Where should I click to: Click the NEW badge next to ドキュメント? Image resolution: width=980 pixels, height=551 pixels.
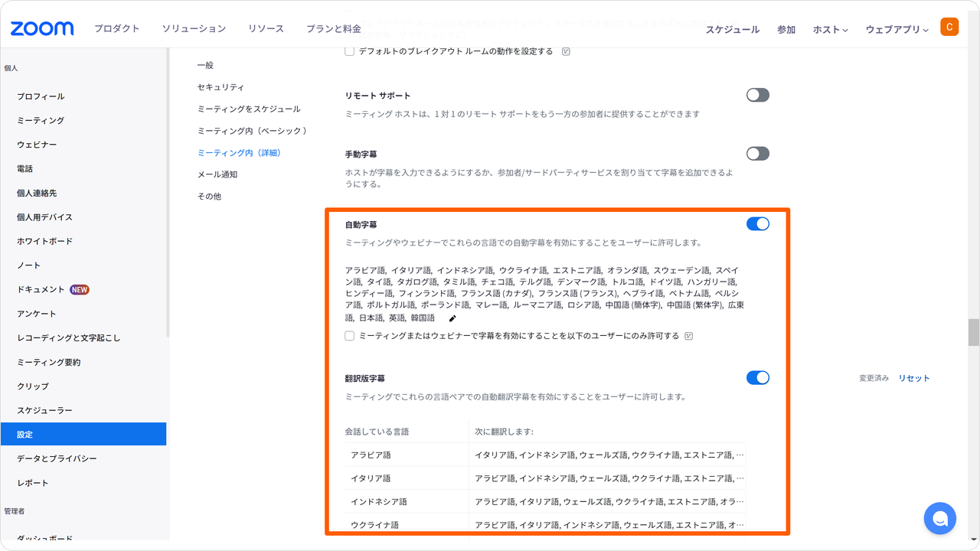pyautogui.click(x=80, y=289)
